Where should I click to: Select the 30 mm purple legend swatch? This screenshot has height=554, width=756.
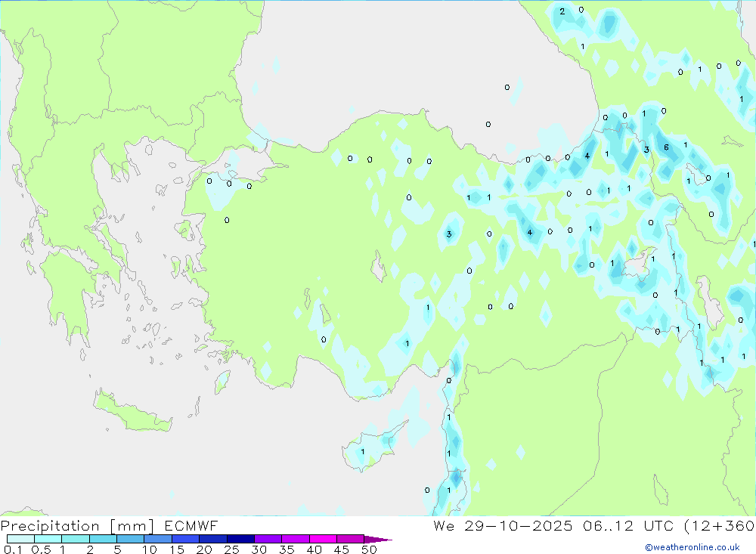(268, 539)
